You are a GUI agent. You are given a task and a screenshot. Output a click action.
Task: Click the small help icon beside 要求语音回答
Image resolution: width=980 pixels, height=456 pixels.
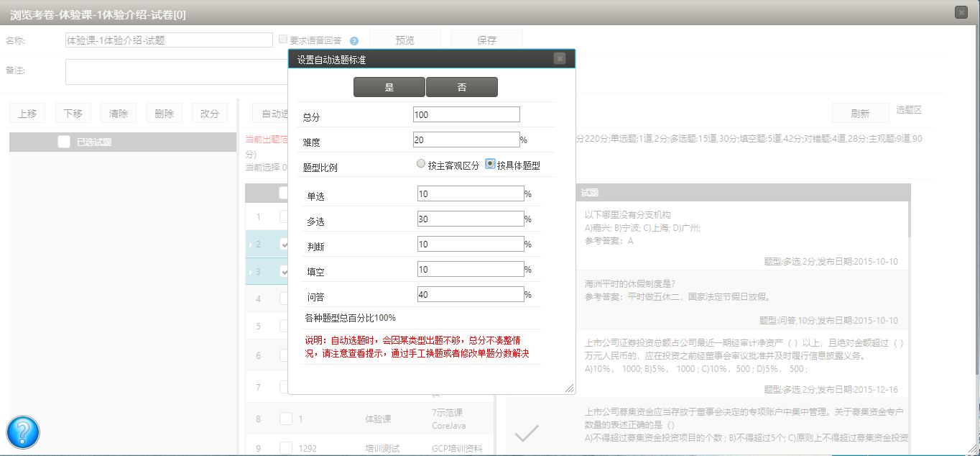pyautogui.click(x=353, y=41)
